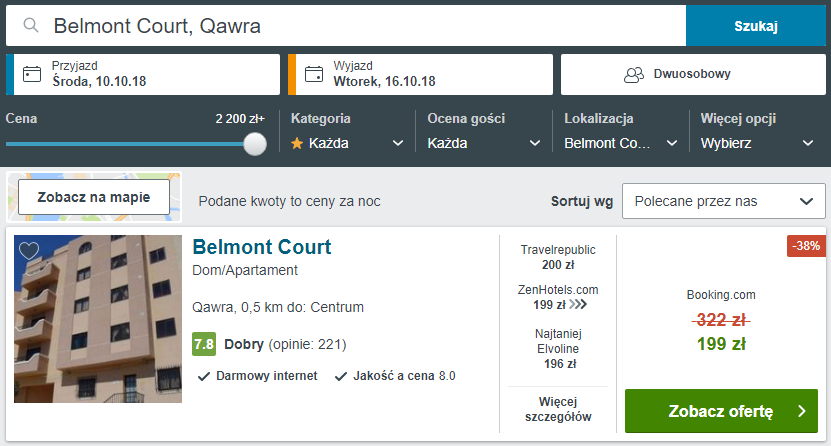Click the ZenHotels.com triple arrow icon
The image size is (831, 446).
point(578,304)
